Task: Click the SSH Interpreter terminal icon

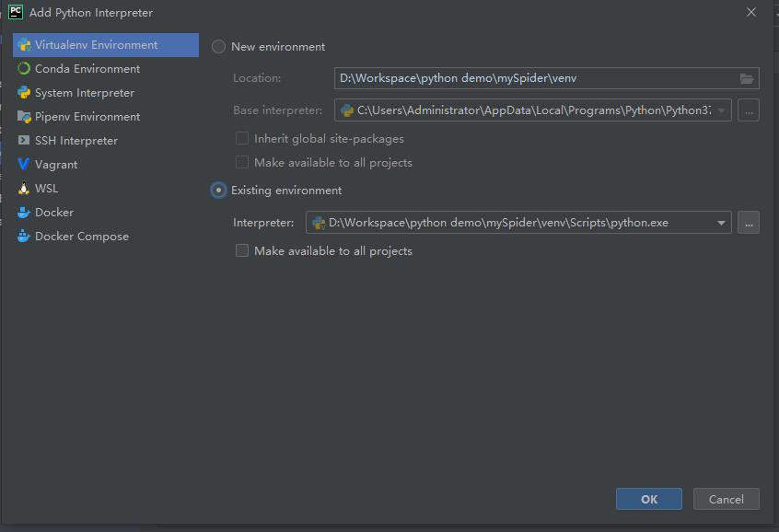Action: click(x=24, y=141)
